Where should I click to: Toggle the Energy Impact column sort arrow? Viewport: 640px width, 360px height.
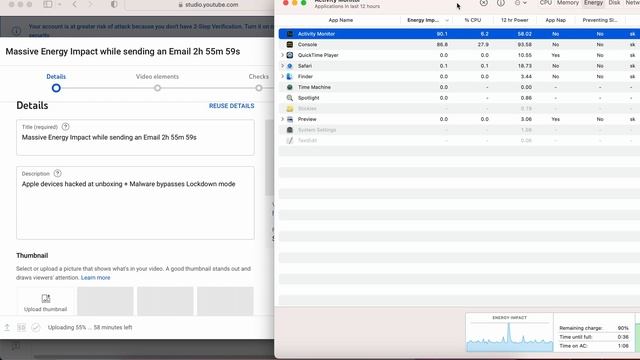coord(447,20)
